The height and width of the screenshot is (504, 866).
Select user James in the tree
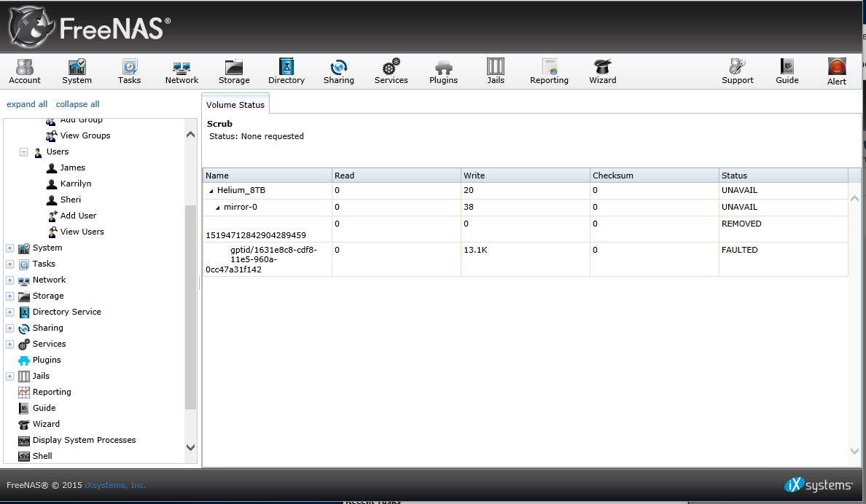72,168
